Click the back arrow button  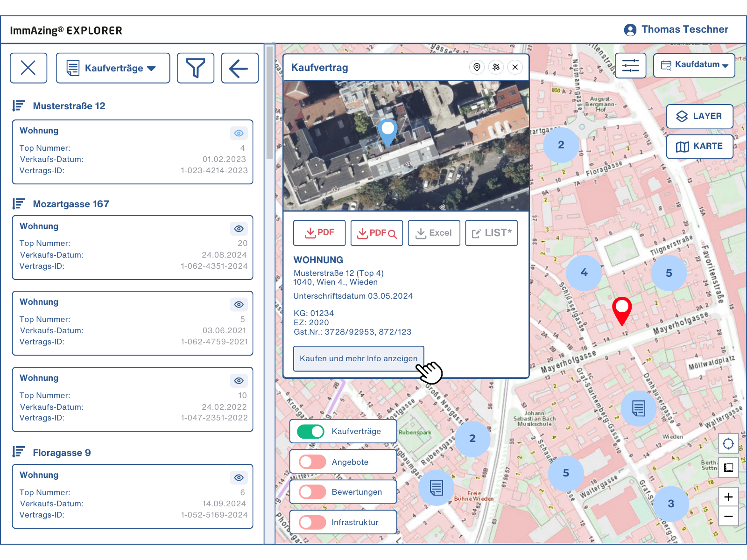[239, 68]
